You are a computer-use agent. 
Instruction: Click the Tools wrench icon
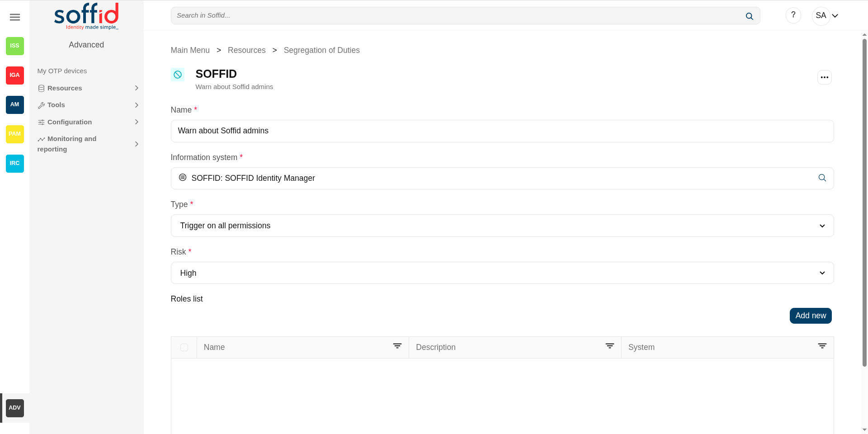41,105
